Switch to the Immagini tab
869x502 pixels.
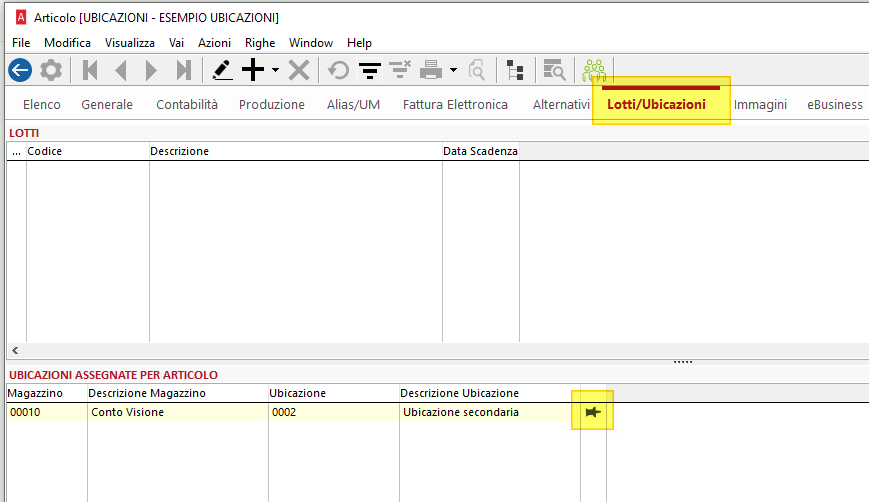point(760,105)
